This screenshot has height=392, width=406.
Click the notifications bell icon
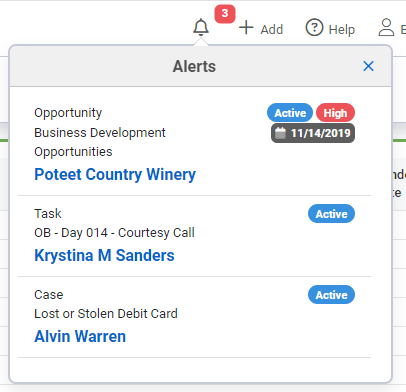[201, 27]
